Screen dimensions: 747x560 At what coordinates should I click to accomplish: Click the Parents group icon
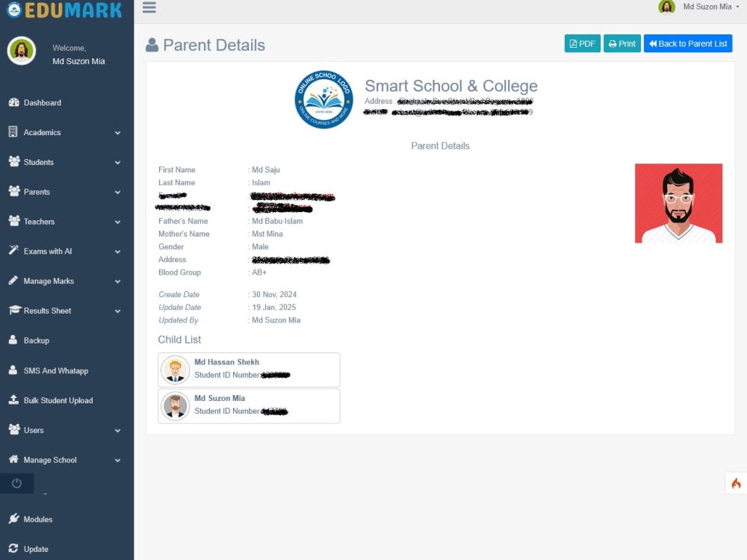tap(13, 191)
